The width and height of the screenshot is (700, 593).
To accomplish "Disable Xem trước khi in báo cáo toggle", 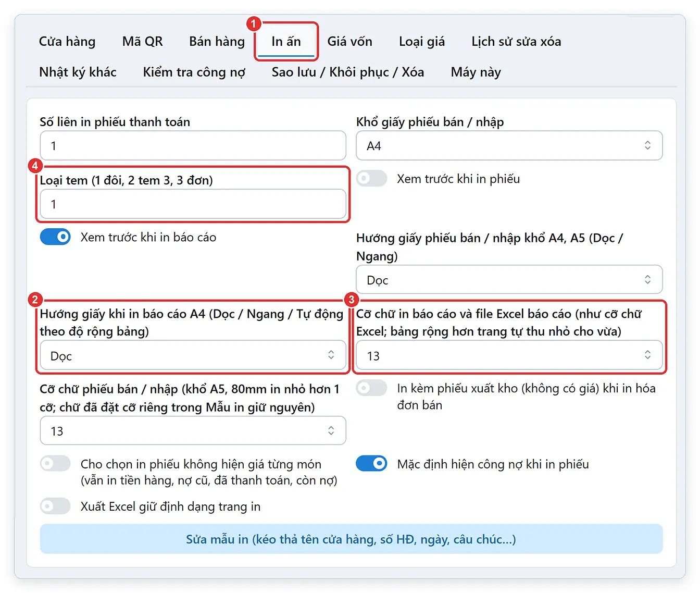I will tap(55, 237).
